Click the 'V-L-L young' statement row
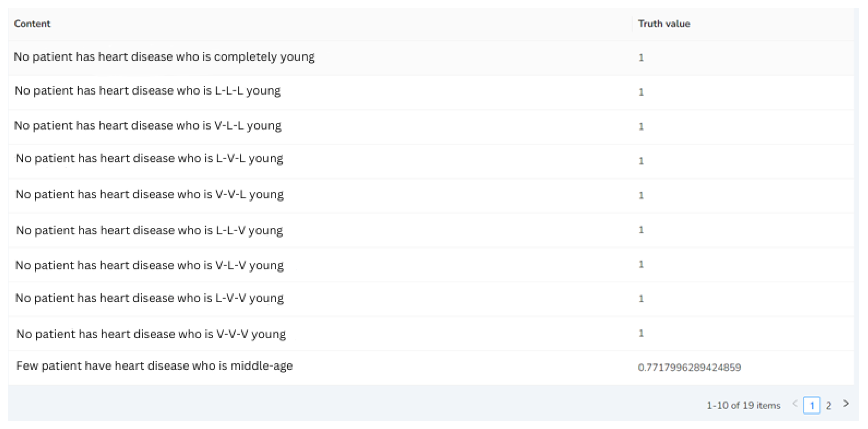The height and width of the screenshot is (429, 868). click(x=148, y=125)
